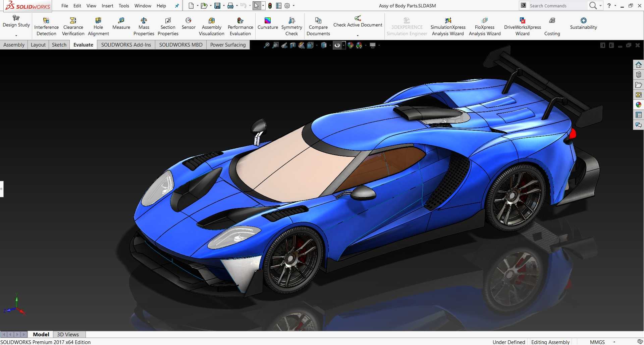
Task: Open the Appearances tab in task pane
Action: point(638,105)
